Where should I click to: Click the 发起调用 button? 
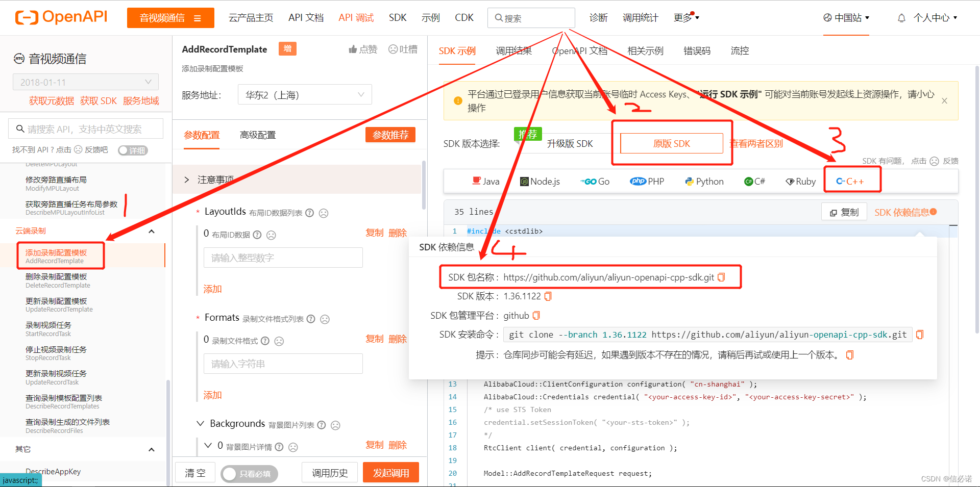(x=390, y=472)
